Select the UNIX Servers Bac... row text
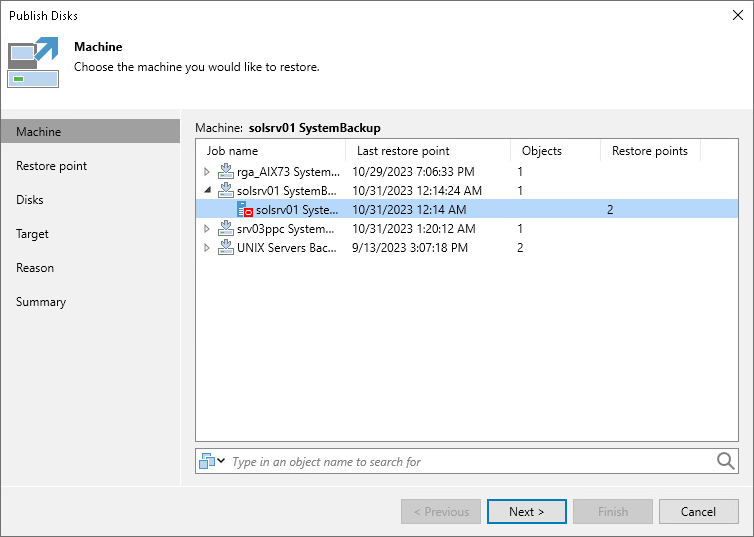754x537 pixels. (x=287, y=248)
